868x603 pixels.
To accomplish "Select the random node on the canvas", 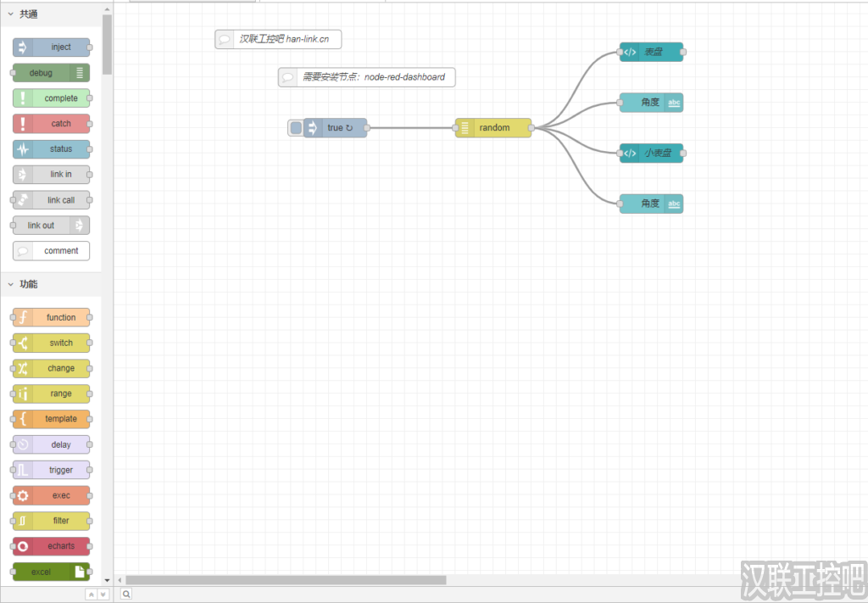I will (x=493, y=128).
